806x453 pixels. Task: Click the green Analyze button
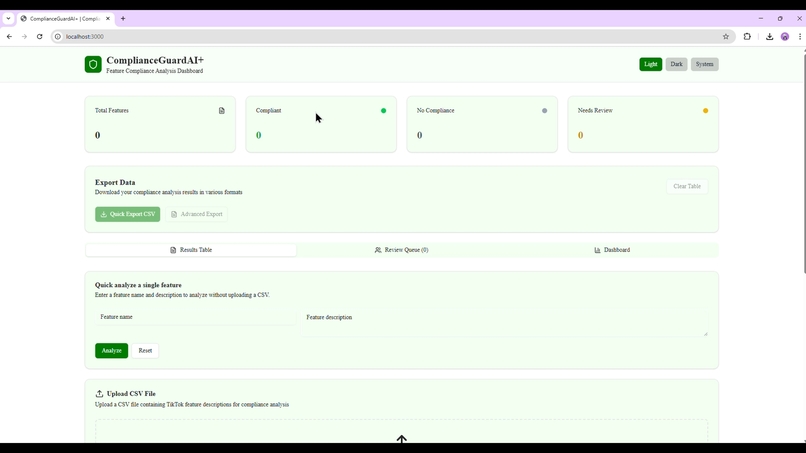point(112,351)
